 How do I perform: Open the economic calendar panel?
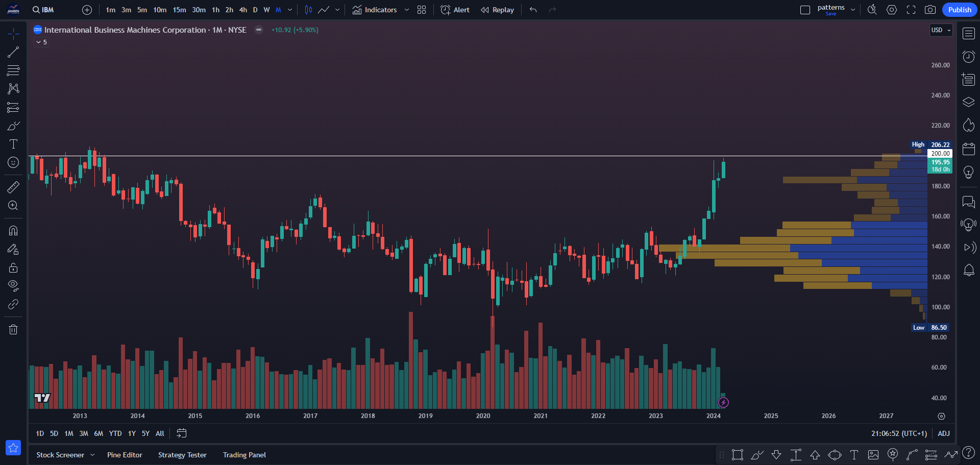click(x=968, y=149)
